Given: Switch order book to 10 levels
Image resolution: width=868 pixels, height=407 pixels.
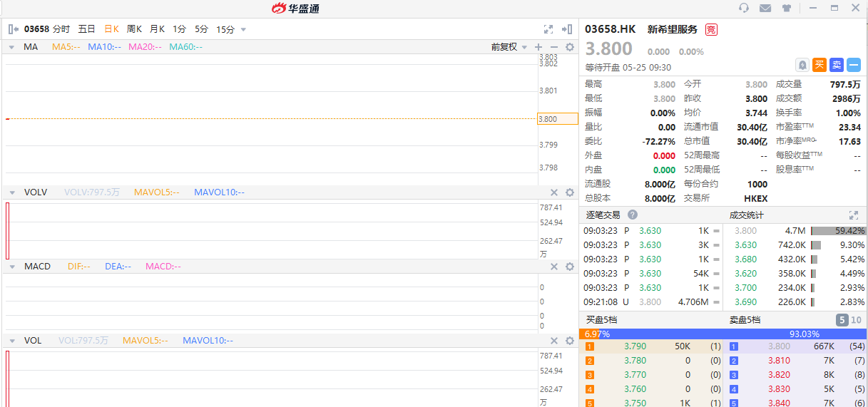Looking at the screenshot, I should tap(856, 320).
